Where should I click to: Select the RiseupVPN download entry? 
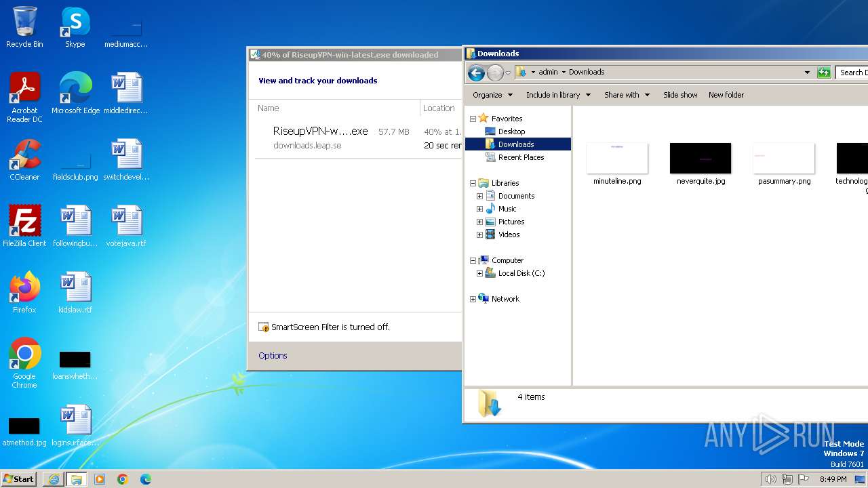(x=359, y=138)
